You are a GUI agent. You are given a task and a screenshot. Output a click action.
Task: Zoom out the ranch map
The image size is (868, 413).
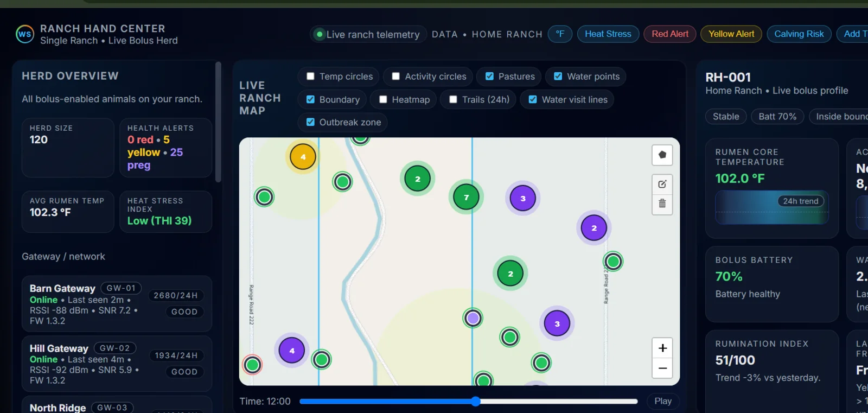click(662, 368)
